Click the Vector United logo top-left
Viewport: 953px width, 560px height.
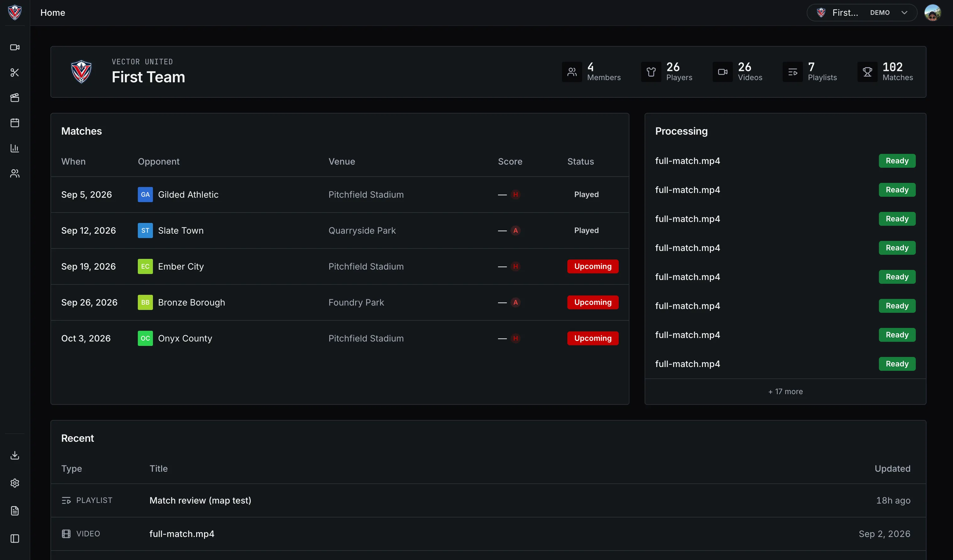(15, 13)
